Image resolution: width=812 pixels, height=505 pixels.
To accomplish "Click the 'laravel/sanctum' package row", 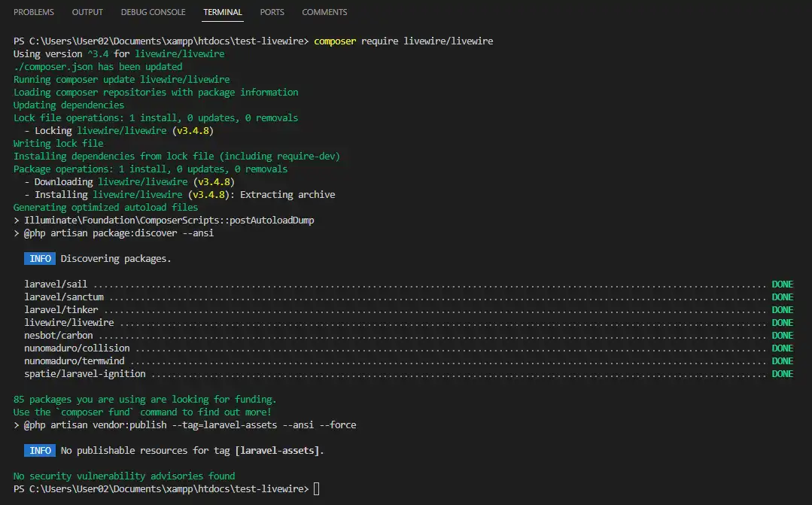I will [409, 297].
